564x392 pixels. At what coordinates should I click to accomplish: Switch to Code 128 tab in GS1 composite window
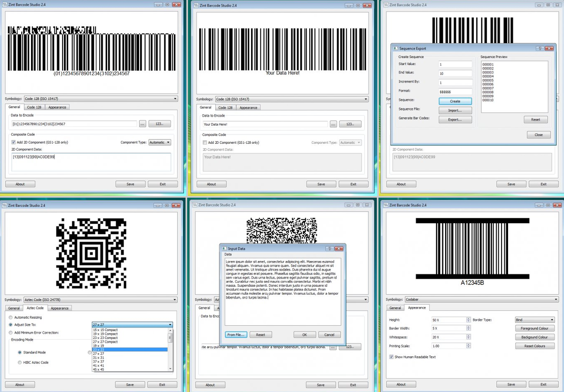[x=34, y=107]
